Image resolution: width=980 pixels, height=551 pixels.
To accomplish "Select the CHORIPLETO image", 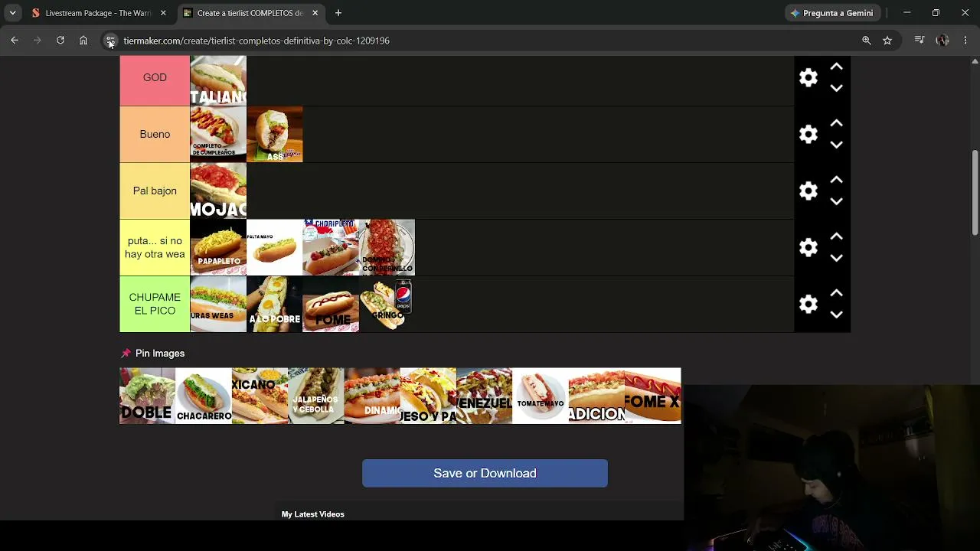I will [x=331, y=247].
